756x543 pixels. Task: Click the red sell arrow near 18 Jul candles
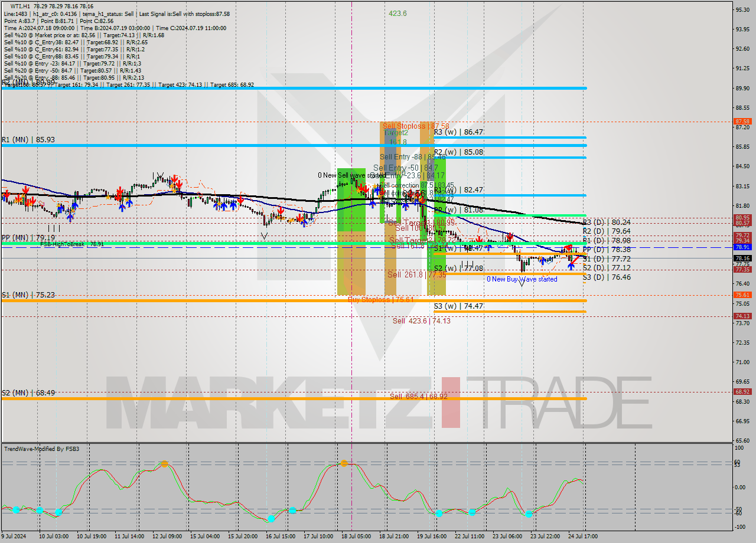point(362,186)
